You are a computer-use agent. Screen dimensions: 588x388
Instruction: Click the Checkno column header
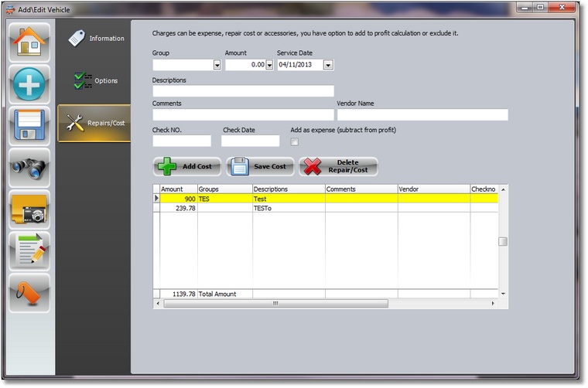[484, 189]
